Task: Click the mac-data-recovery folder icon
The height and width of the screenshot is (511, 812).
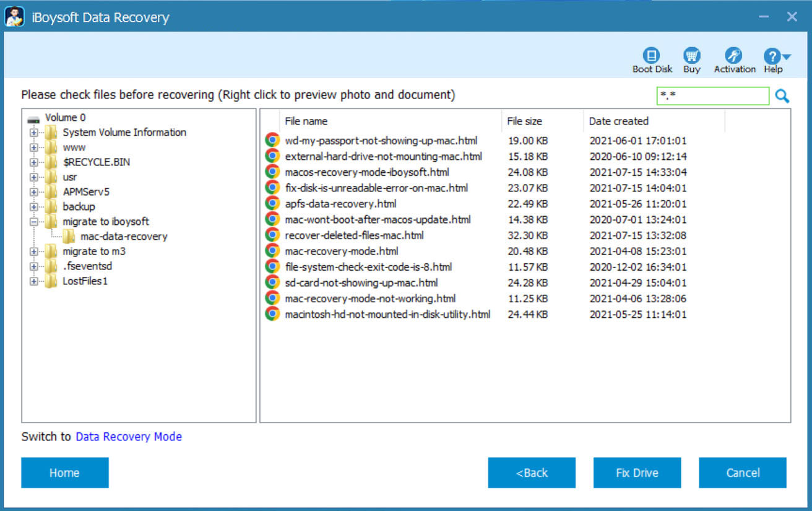Action: point(70,236)
